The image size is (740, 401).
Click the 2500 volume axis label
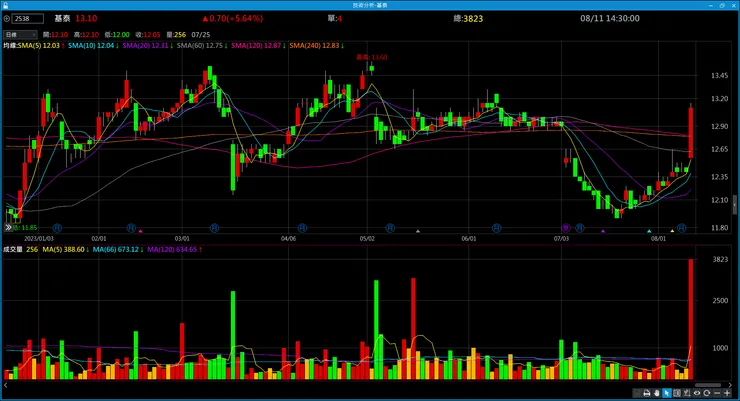click(720, 300)
